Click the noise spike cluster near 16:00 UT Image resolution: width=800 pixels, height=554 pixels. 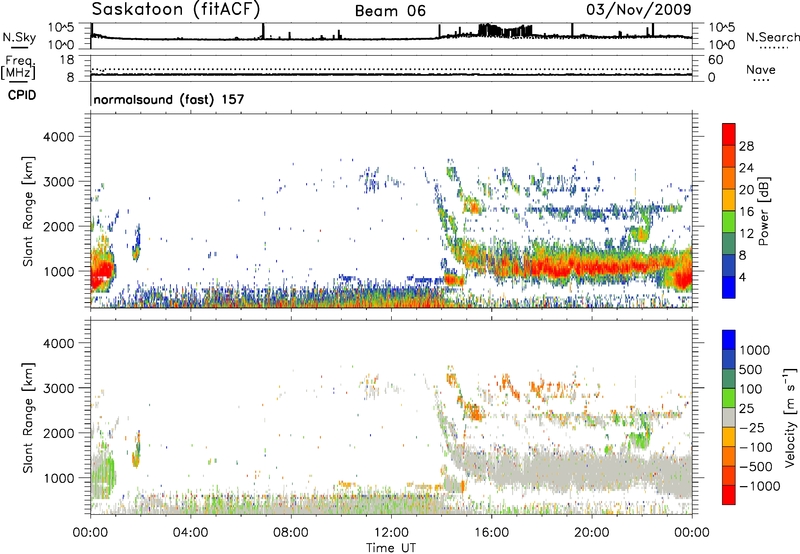point(505,30)
